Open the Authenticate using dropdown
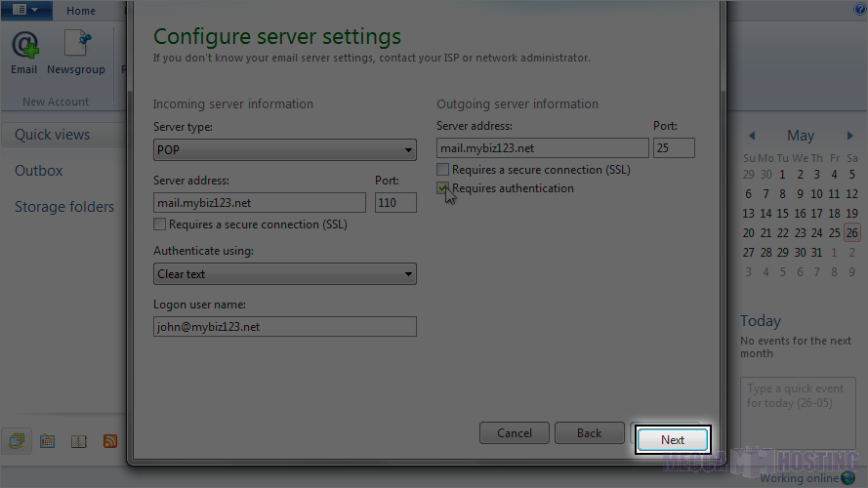This screenshot has height=488, width=868. tap(285, 274)
